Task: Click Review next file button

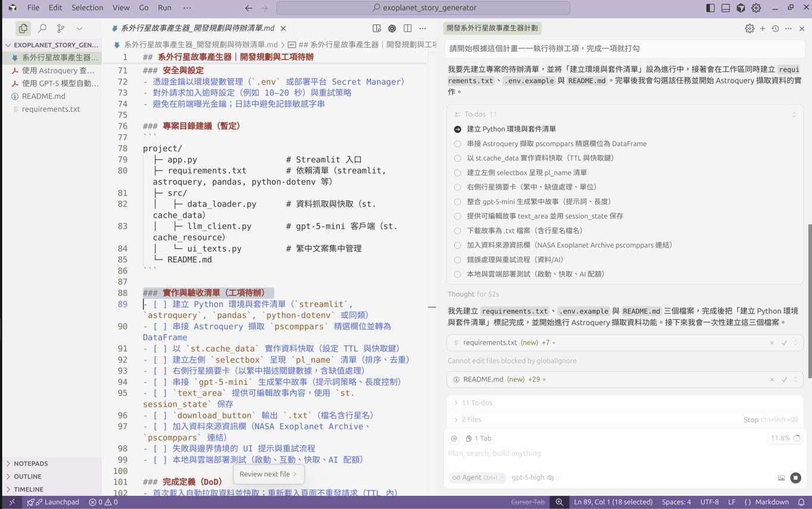Action: tap(268, 474)
